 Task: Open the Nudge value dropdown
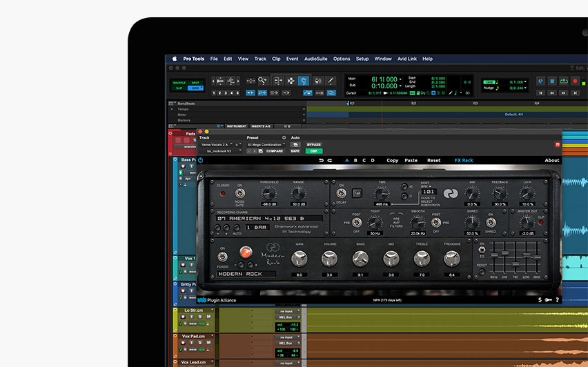[x=525, y=88]
